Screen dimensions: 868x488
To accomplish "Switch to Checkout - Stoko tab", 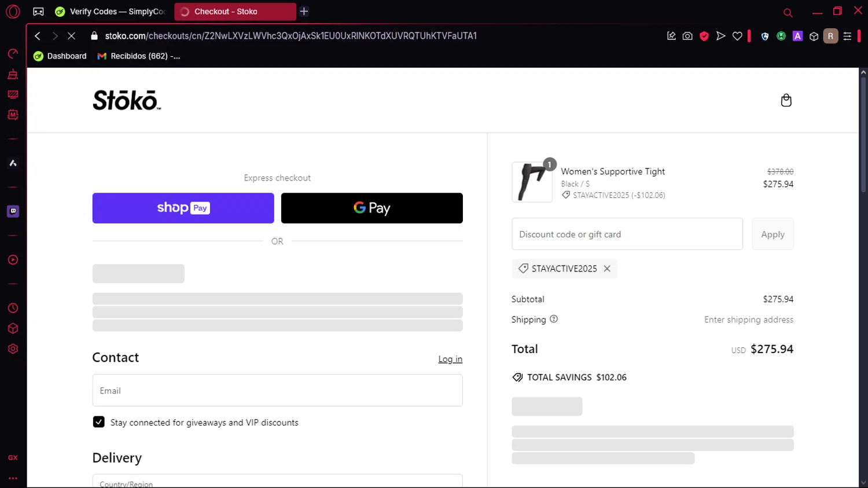I will tap(235, 12).
